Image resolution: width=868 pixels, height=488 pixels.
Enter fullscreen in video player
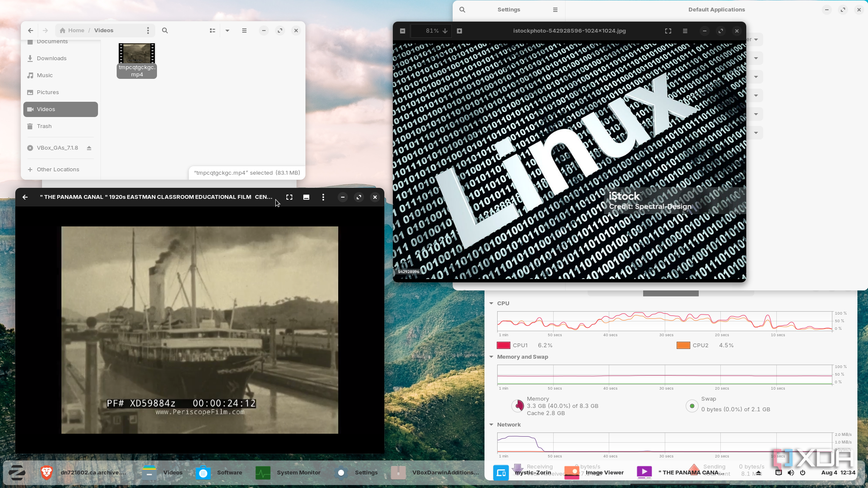pyautogui.click(x=289, y=197)
